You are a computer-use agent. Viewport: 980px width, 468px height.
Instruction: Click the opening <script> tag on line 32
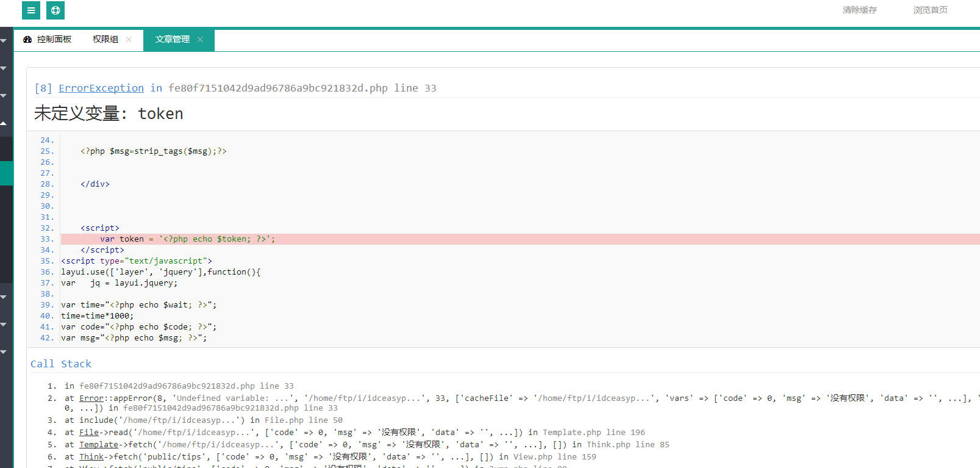[100, 228]
